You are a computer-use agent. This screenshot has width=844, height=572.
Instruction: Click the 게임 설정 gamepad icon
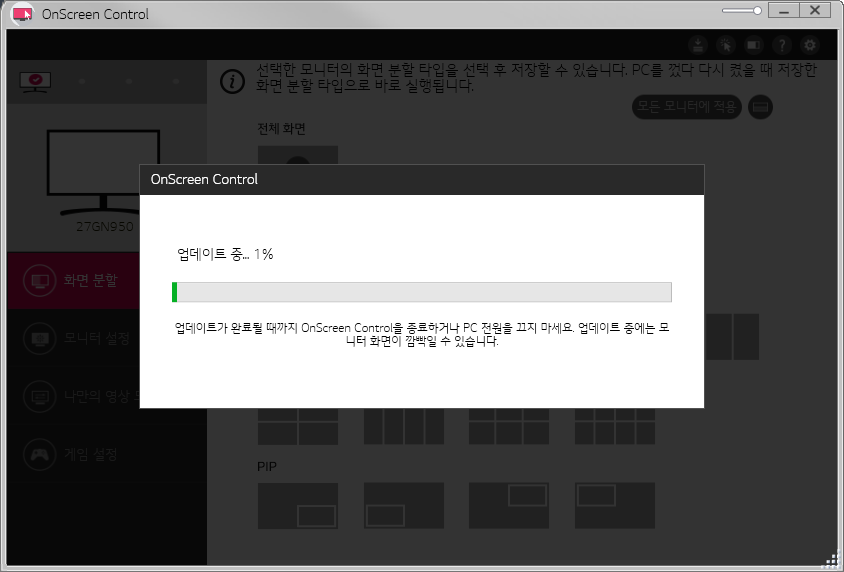pyautogui.click(x=40, y=455)
